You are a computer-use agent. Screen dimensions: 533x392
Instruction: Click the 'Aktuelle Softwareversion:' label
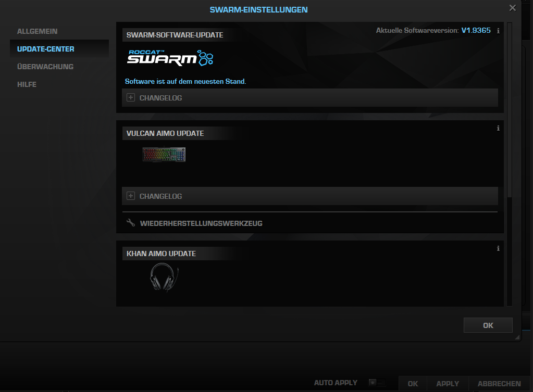tap(417, 31)
